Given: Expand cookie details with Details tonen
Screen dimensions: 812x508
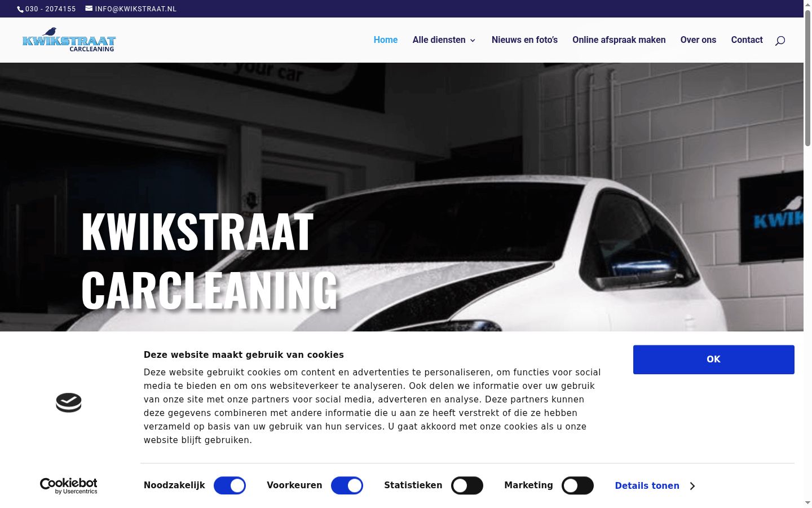Looking at the screenshot, I should [655, 485].
